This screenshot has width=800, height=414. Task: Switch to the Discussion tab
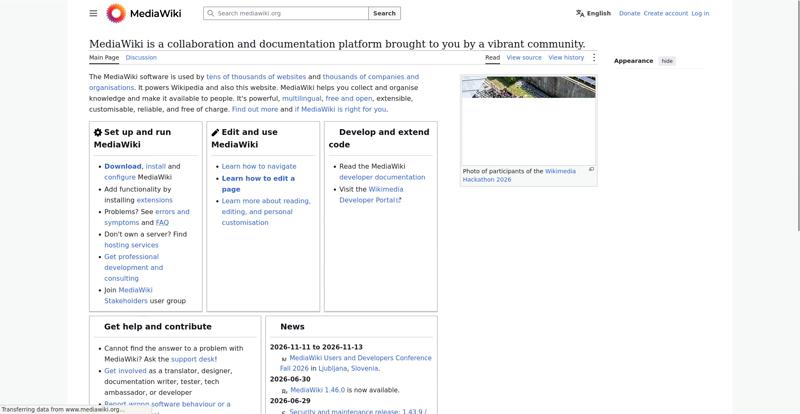(141, 58)
